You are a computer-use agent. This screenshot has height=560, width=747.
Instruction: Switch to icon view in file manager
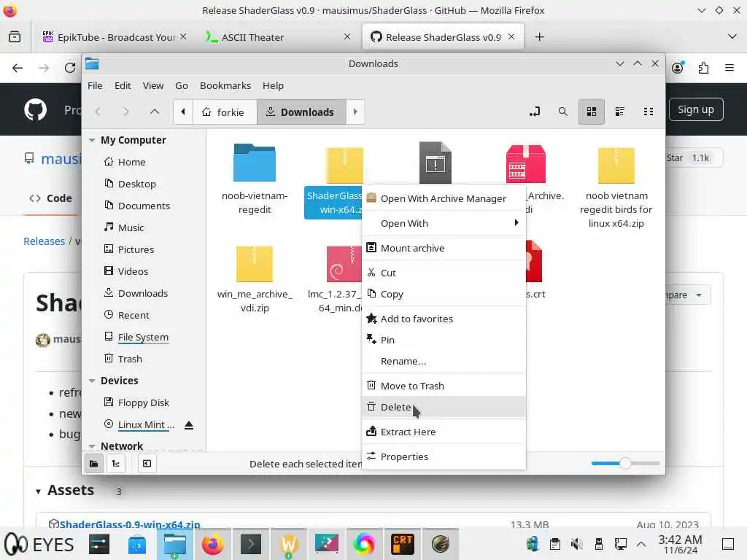click(x=591, y=112)
